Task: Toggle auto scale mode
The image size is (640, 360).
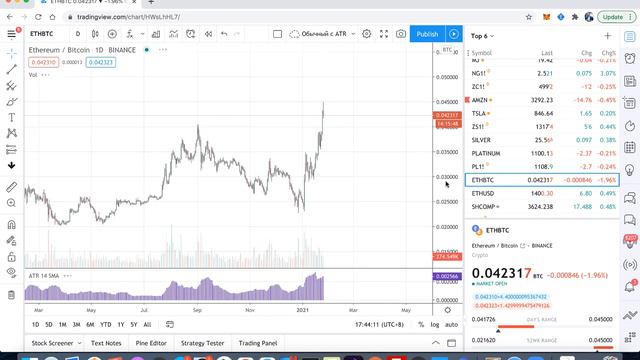Action: 451,324
